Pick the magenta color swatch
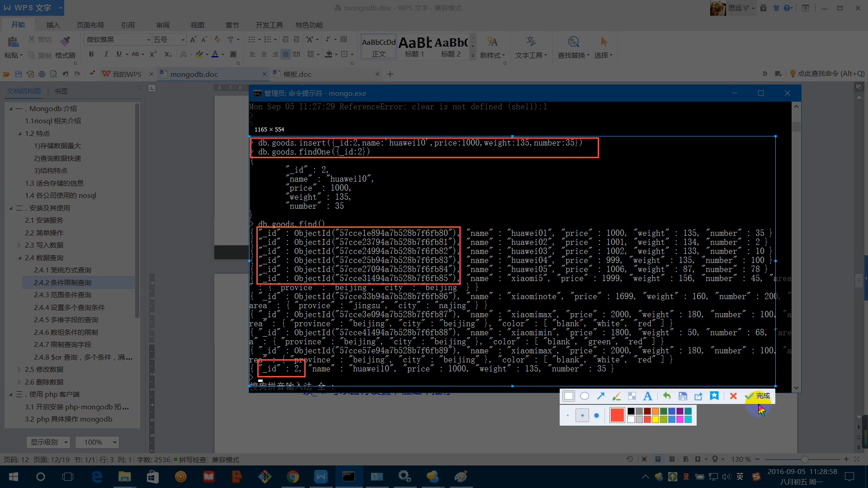The height and width of the screenshot is (488, 868). (679, 419)
